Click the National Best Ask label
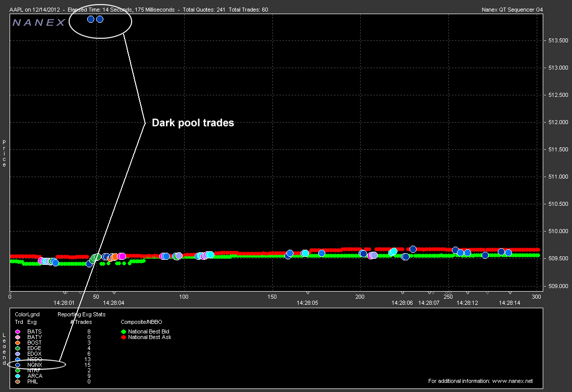 [x=150, y=337]
